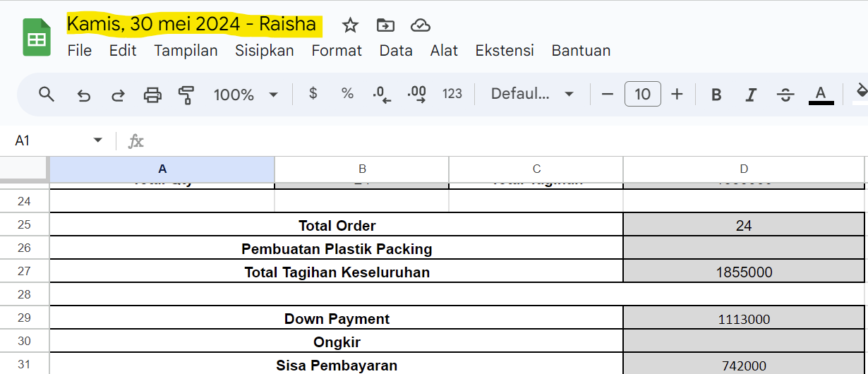Screen dimensions: 868x374
Task: Open the text color picker
Action: tap(821, 95)
